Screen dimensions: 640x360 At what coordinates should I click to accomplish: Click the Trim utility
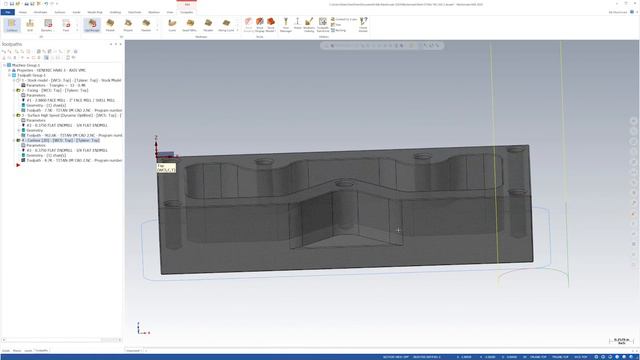pyautogui.click(x=336, y=25)
